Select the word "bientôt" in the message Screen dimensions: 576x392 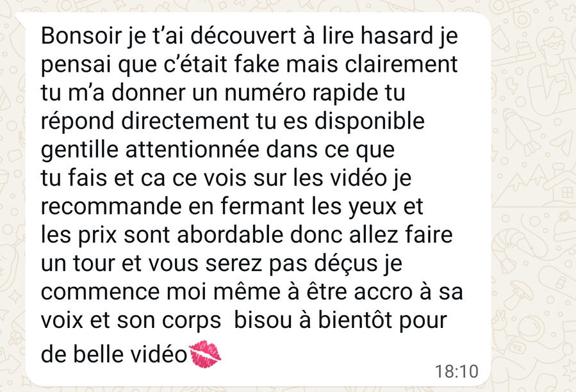tap(355, 321)
